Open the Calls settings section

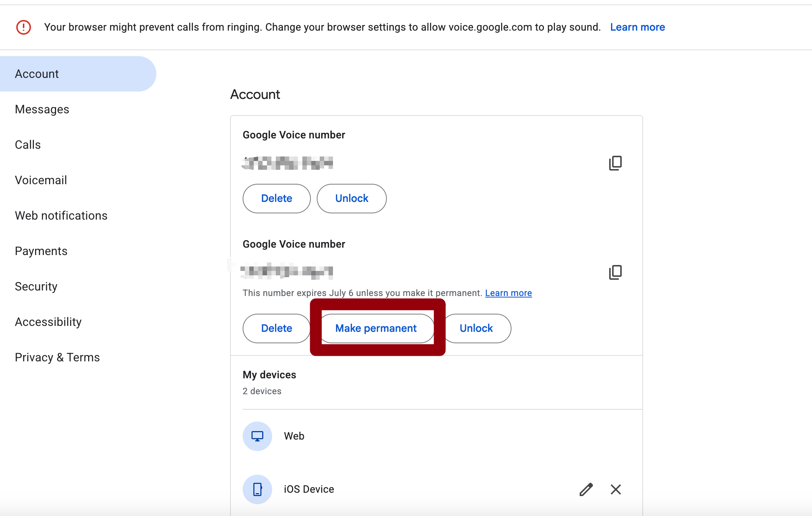click(28, 145)
